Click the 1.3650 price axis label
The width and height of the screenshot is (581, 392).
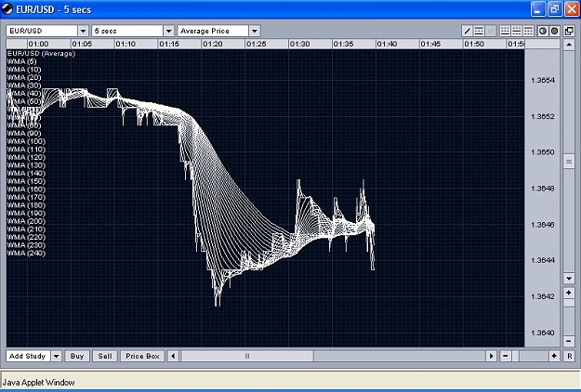click(543, 152)
